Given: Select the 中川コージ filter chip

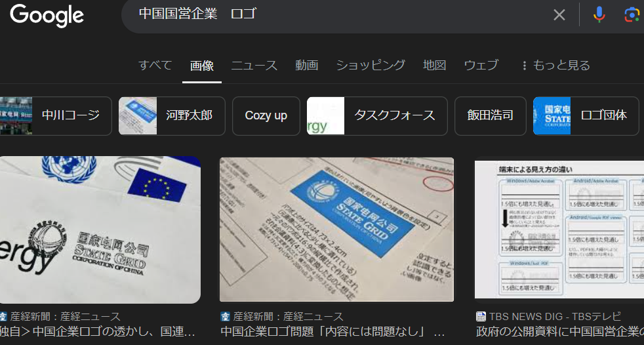Looking at the screenshot, I should (x=56, y=116).
